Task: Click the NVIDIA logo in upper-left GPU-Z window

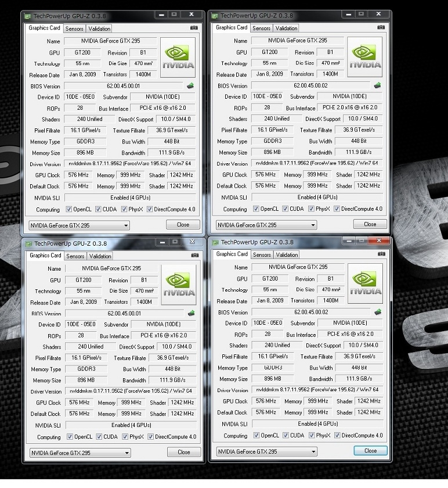Action: 178,58
